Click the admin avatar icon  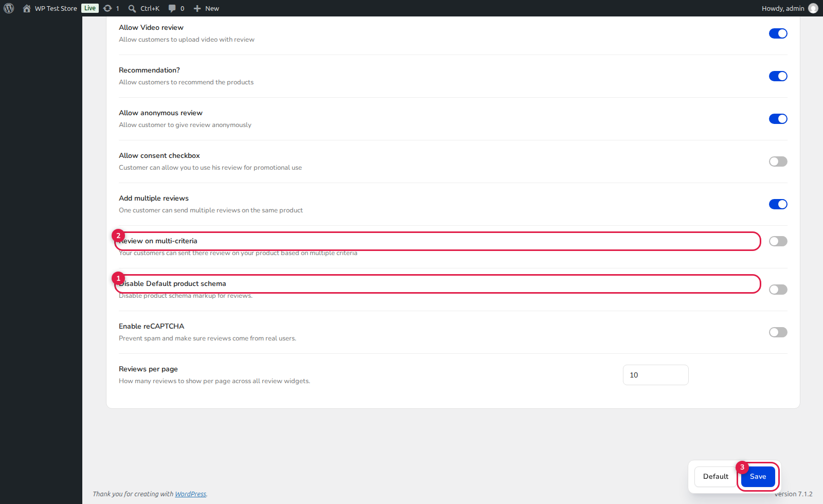813,8
